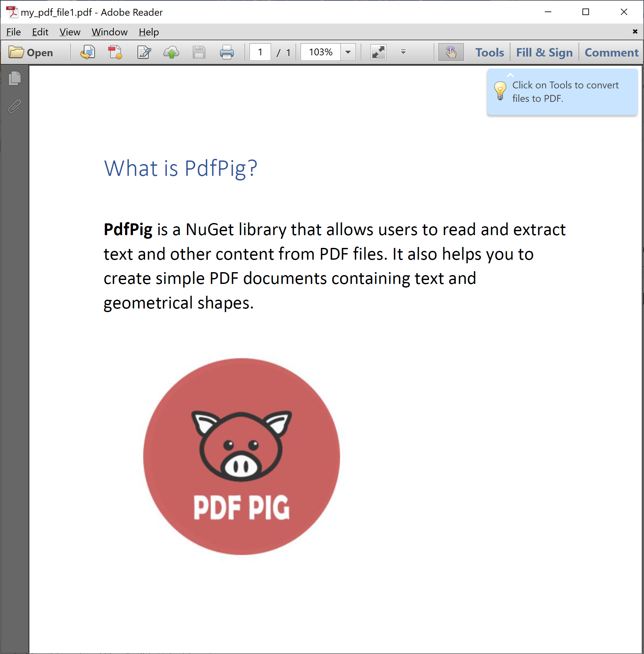
Task: Click the 103% zoom value field
Action: pyautogui.click(x=320, y=52)
